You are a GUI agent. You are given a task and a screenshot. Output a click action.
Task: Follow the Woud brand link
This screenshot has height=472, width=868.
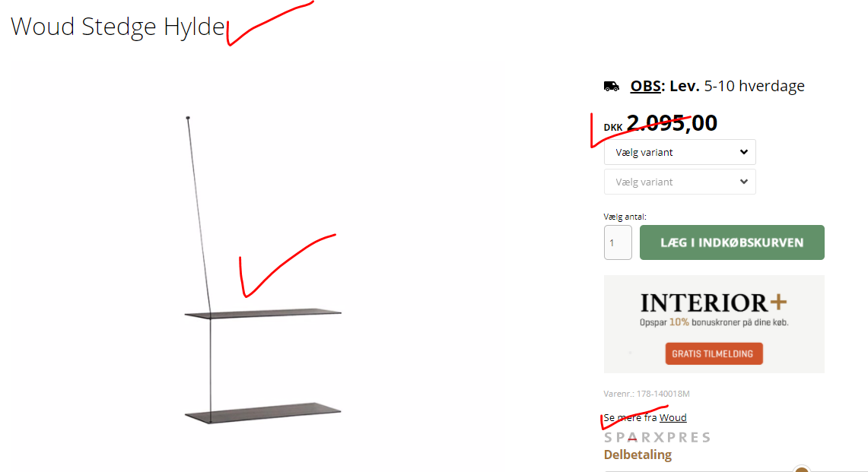[672, 418]
